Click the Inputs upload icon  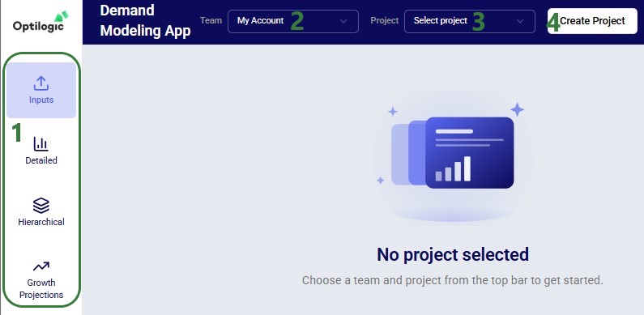coord(41,83)
